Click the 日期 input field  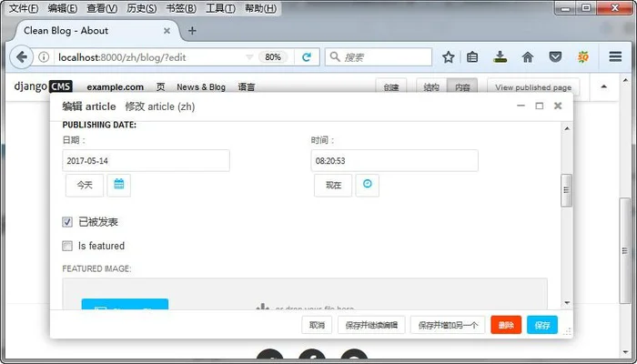146,160
